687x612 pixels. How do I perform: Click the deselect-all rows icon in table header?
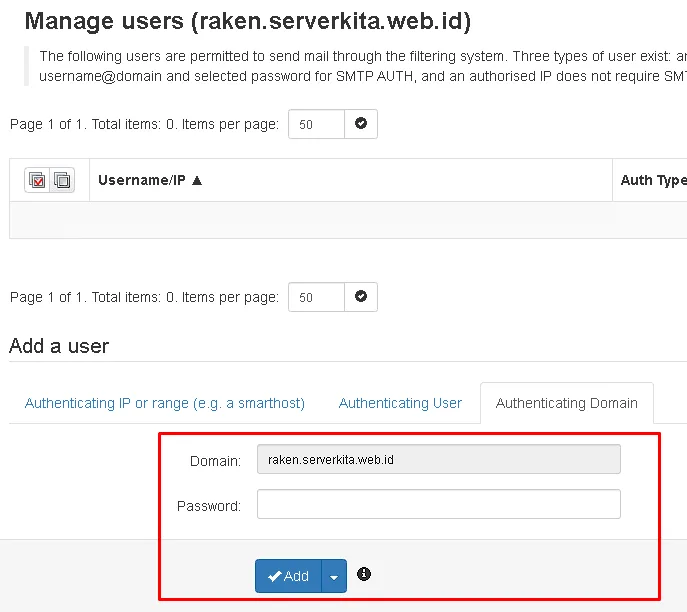62,181
